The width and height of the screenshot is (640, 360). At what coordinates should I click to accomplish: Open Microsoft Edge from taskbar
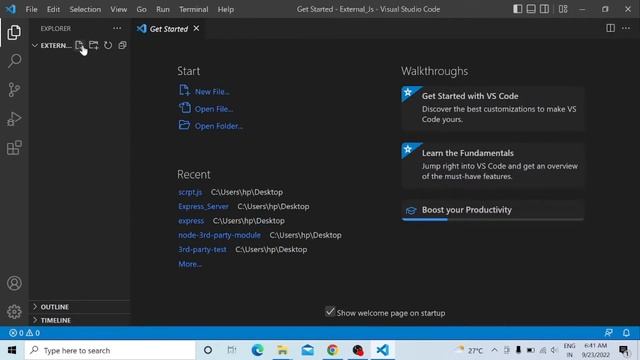coord(257,350)
